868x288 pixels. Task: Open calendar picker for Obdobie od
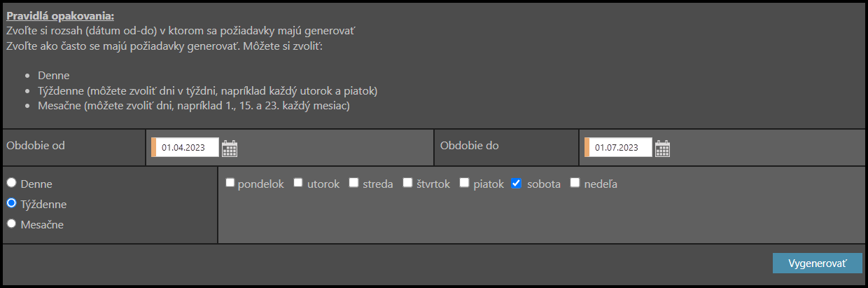tap(230, 148)
